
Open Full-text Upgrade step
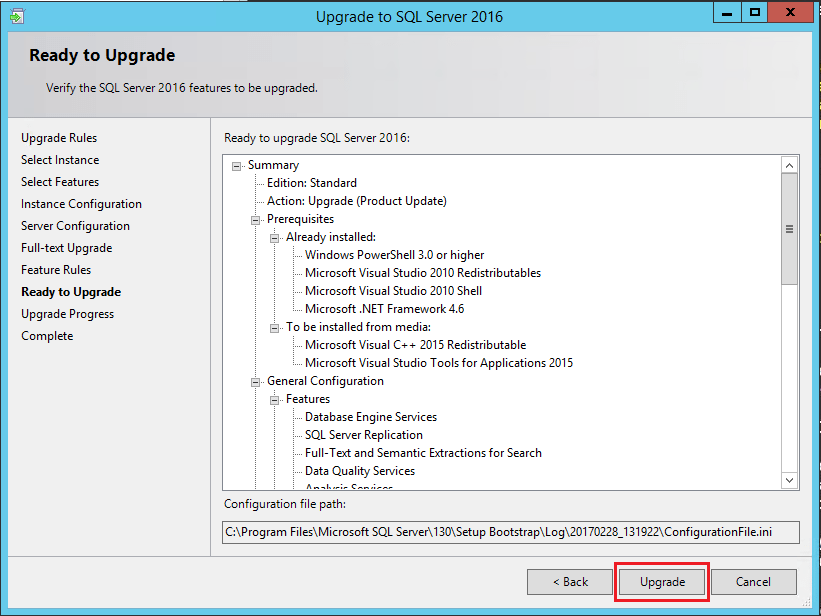66,248
